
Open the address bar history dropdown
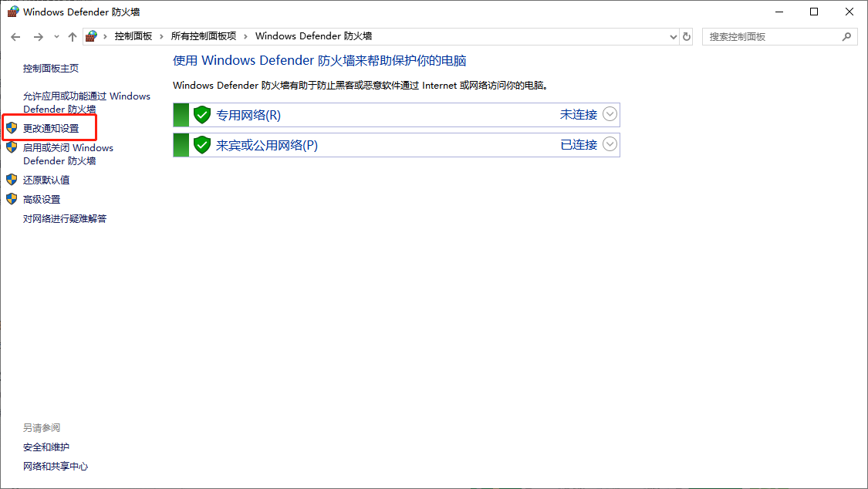point(673,36)
